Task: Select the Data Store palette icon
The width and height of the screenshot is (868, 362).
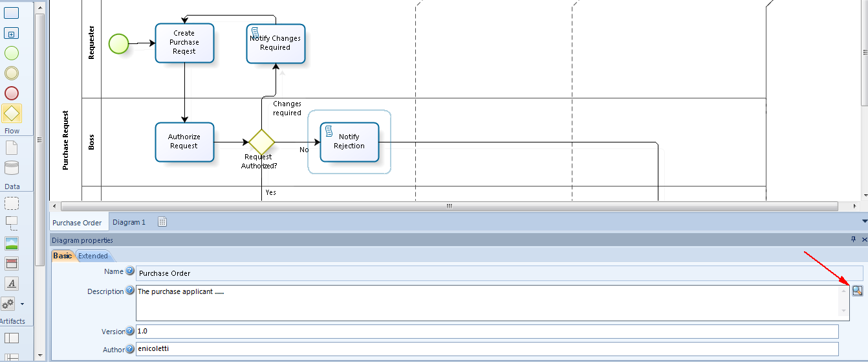Action: click(x=12, y=168)
